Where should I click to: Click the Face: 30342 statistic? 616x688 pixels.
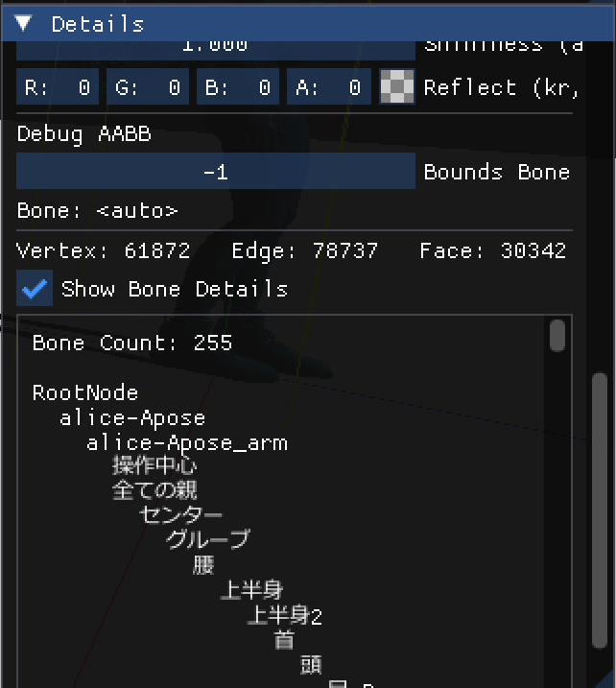tap(493, 250)
